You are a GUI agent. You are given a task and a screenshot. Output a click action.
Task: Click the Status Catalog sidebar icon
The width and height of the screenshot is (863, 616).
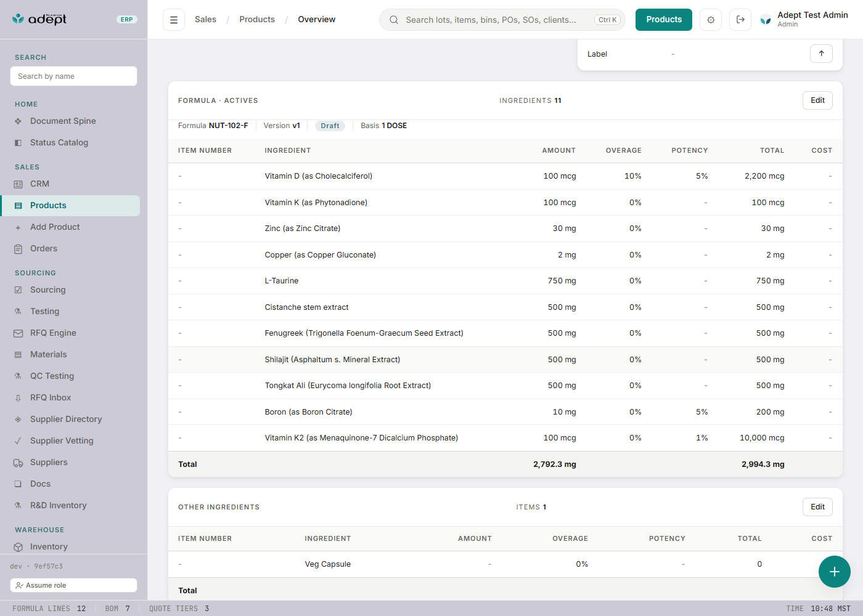[x=18, y=143]
